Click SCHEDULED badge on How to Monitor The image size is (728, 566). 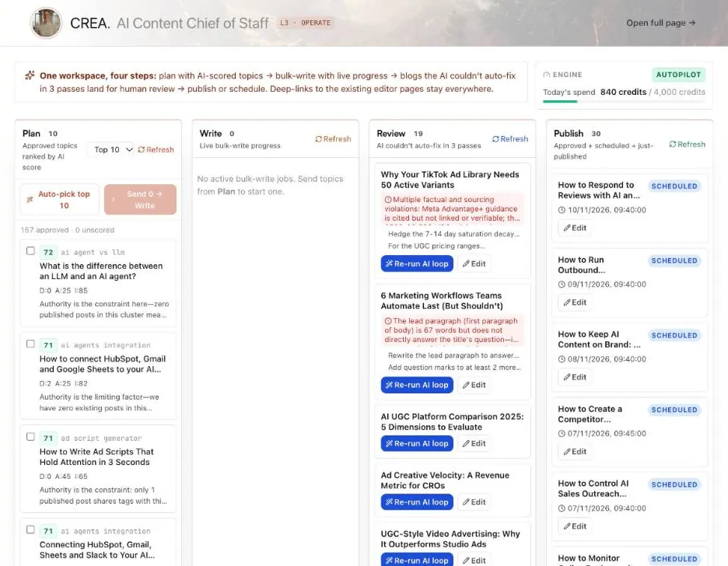coord(674,559)
